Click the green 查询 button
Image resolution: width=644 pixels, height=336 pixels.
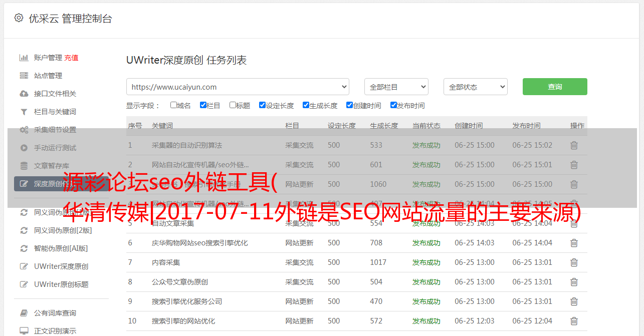(x=555, y=87)
